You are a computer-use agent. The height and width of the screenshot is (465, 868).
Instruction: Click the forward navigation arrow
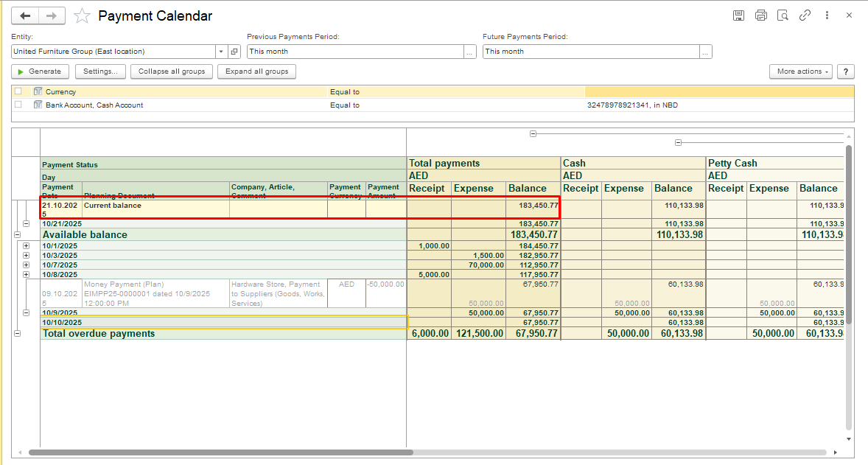pos(52,15)
